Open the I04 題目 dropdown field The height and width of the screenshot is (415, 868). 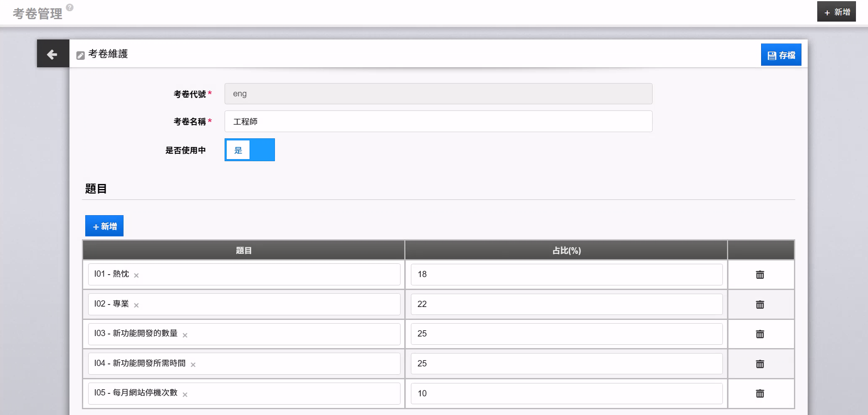click(291, 363)
